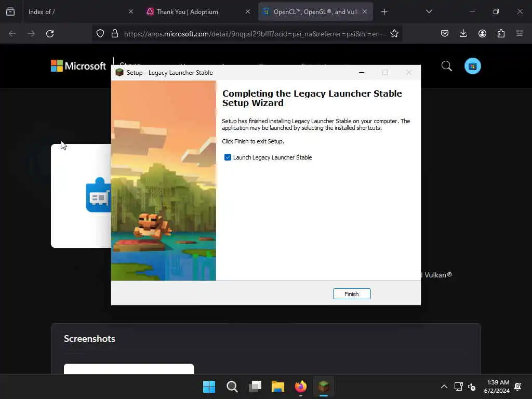The height and width of the screenshot is (399, 532).
Task: Uncheck Launch Legacy Launcher Stable checkbox
Action: tap(228, 157)
